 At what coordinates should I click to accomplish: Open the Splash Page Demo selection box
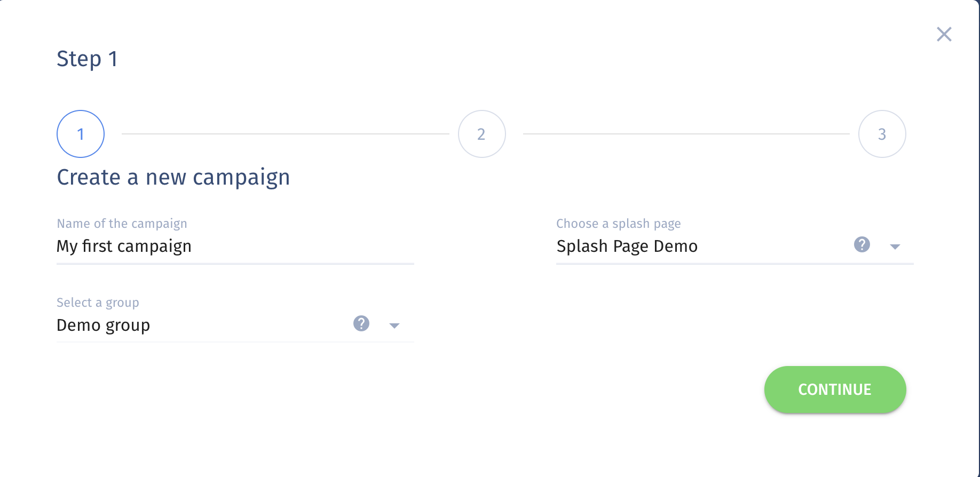pos(735,246)
